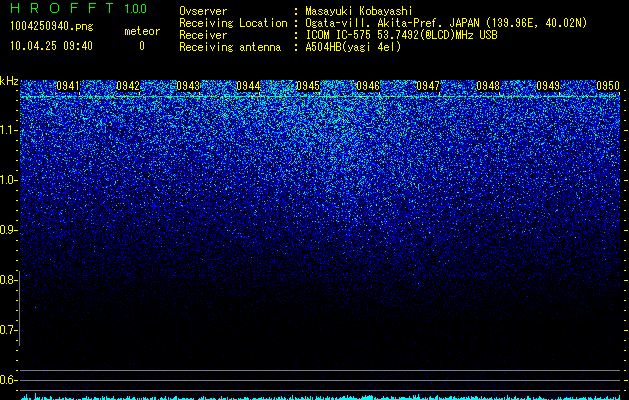This screenshot has height=400, width=629.
Task: Click the 0.6 kHz axis label
Action: [x=8, y=380]
